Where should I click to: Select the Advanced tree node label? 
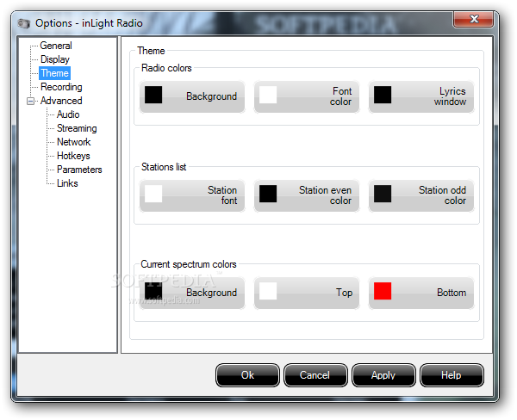pyautogui.click(x=61, y=101)
